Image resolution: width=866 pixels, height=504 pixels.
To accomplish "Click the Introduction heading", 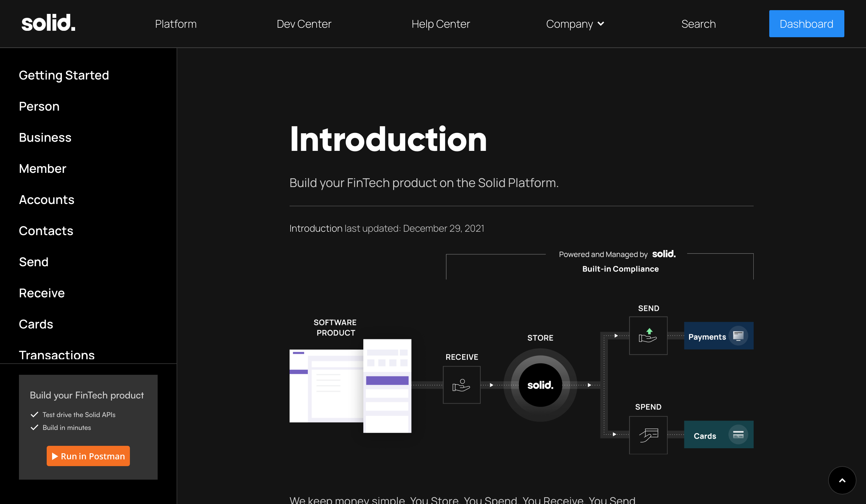I will point(388,139).
